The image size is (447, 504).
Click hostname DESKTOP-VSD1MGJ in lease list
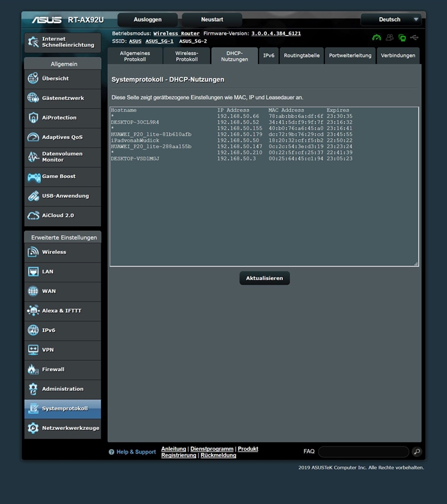tap(135, 158)
